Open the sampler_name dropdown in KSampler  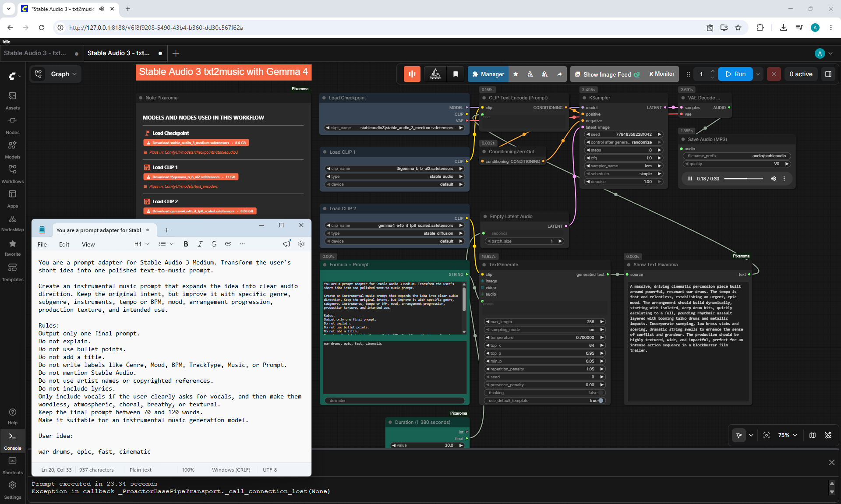624,166
